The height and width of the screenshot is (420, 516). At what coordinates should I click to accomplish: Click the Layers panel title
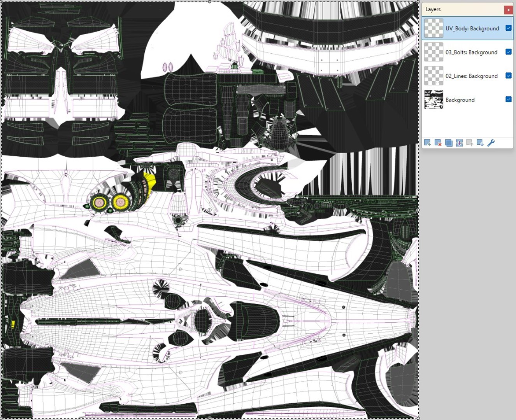pyautogui.click(x=433, y=9)
